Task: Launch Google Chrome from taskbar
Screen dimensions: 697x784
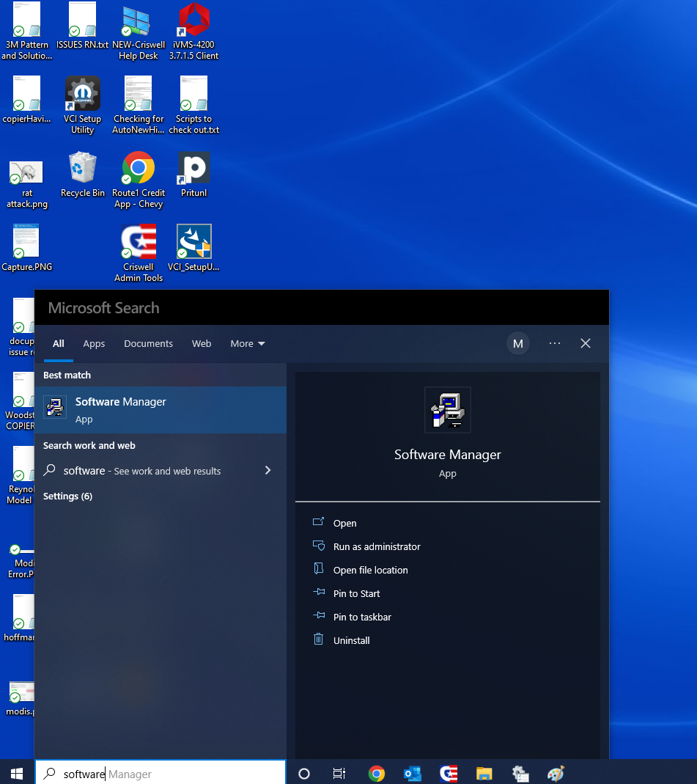Action: (376, 774)
